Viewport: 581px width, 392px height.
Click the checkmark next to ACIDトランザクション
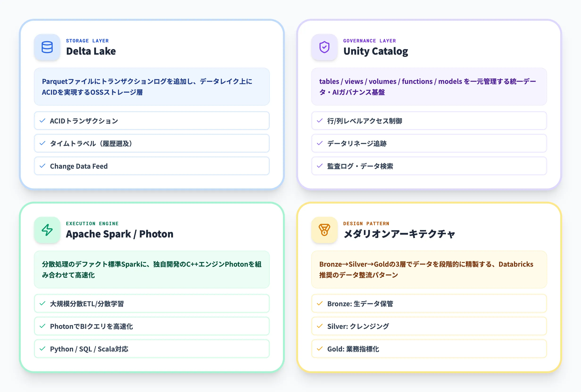pos(42,121)
